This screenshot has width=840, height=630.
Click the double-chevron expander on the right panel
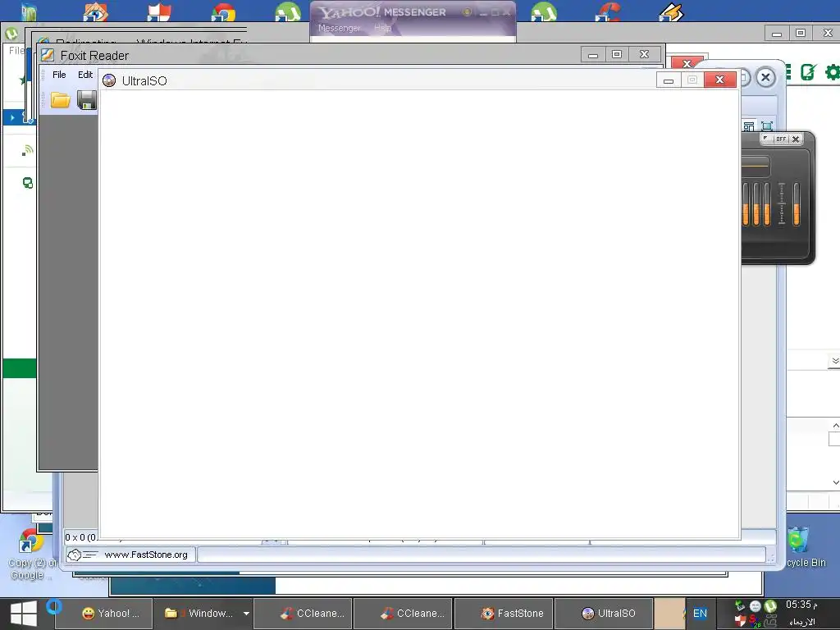coord(834,361)
